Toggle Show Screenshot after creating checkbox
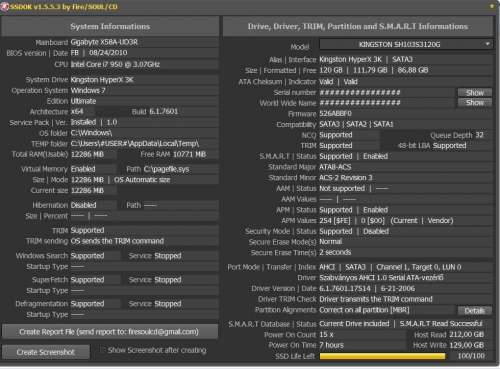500x369 pixels. point(103,350)
